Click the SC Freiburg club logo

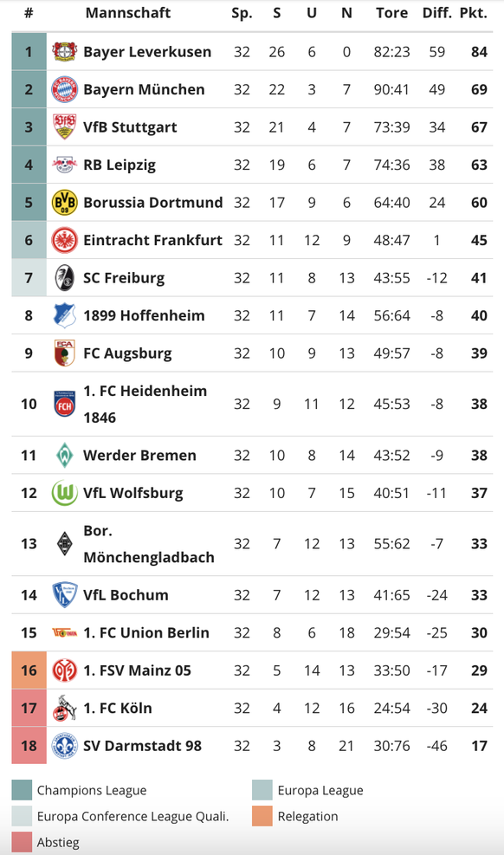click(x=64, y=277)
